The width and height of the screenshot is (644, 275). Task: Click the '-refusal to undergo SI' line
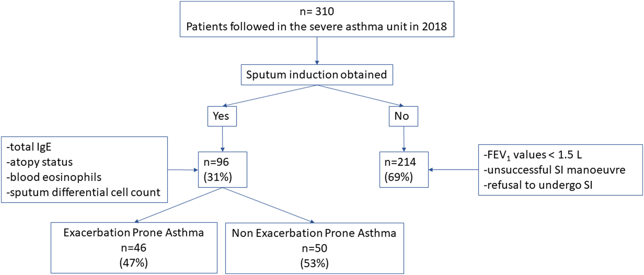[x=538, y=185]
